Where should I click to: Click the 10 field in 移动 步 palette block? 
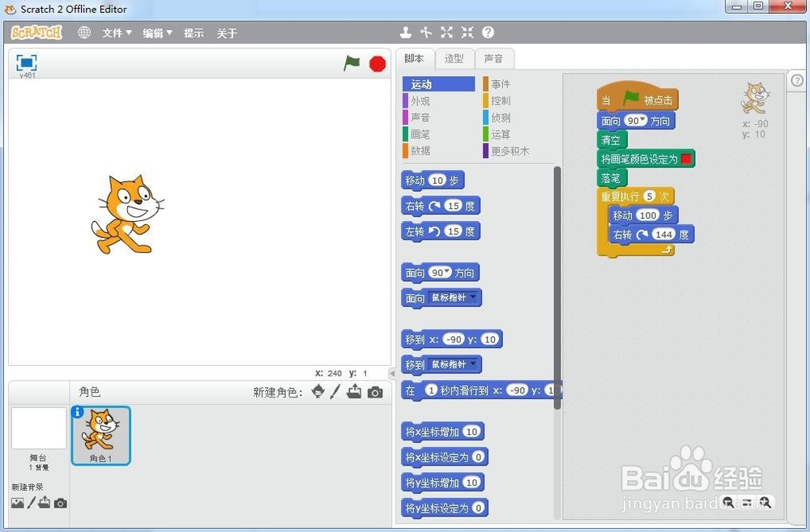click(437, 181)
